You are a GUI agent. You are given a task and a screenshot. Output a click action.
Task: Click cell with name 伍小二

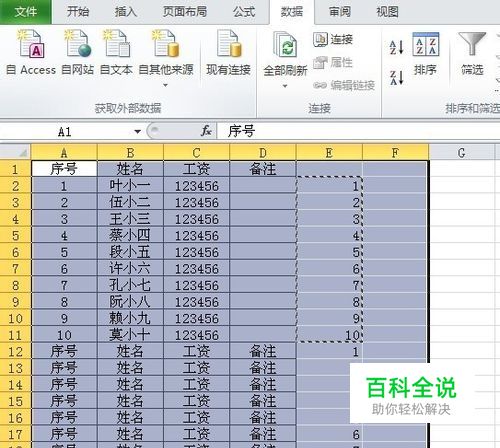(x=130, y=202)
